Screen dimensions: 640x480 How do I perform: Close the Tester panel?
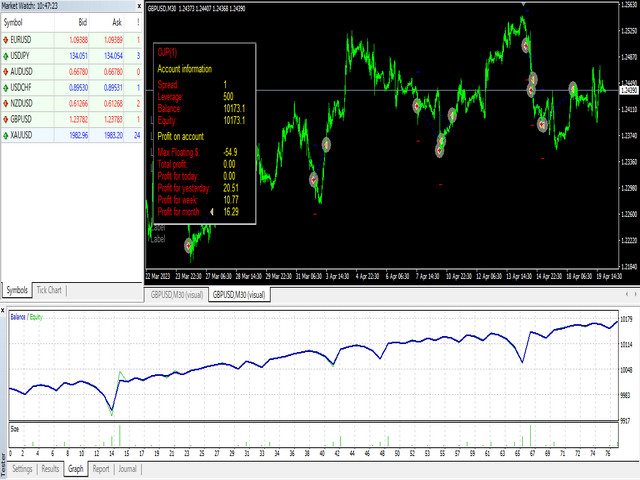point(3,311)
